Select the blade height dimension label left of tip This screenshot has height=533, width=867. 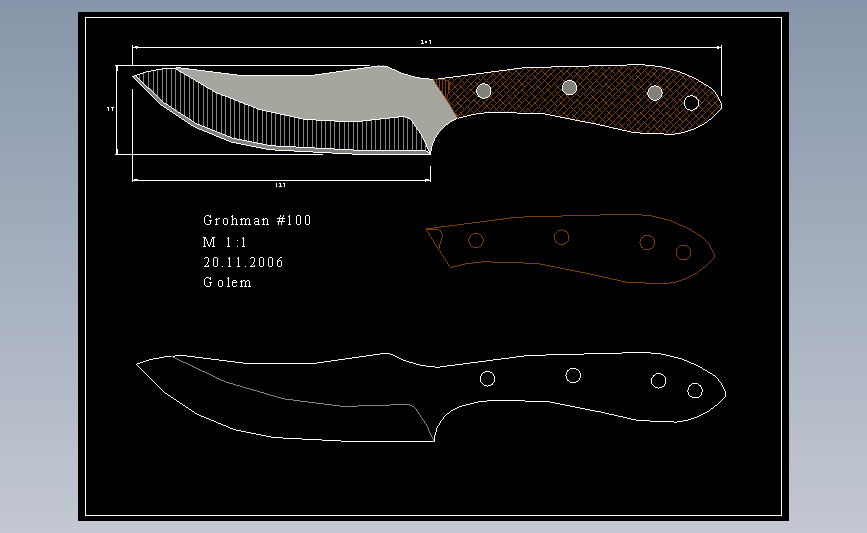(111, 109)
